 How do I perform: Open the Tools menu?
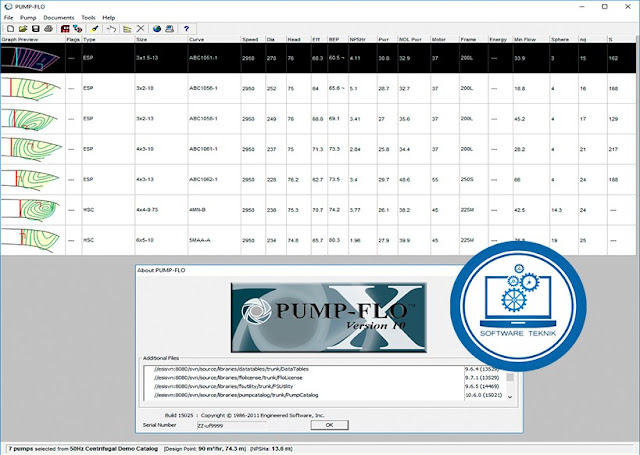(88, 18)
